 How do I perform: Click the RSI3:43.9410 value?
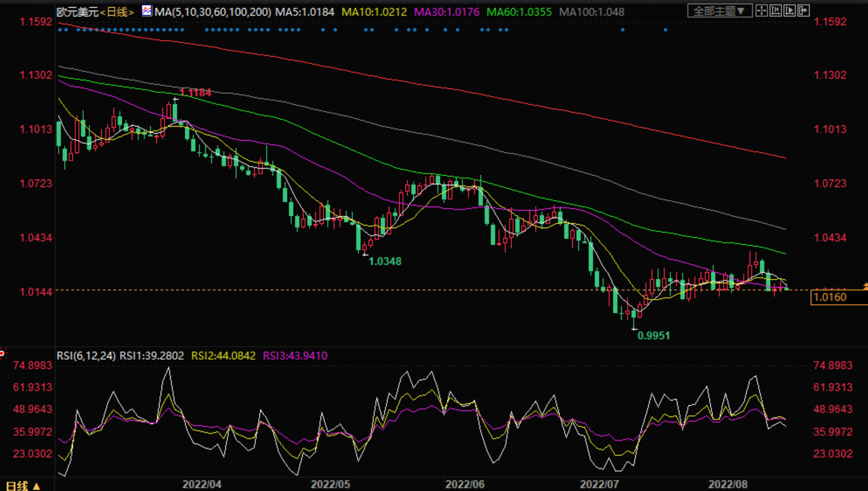pyautogui.click(x=295, y=356)
